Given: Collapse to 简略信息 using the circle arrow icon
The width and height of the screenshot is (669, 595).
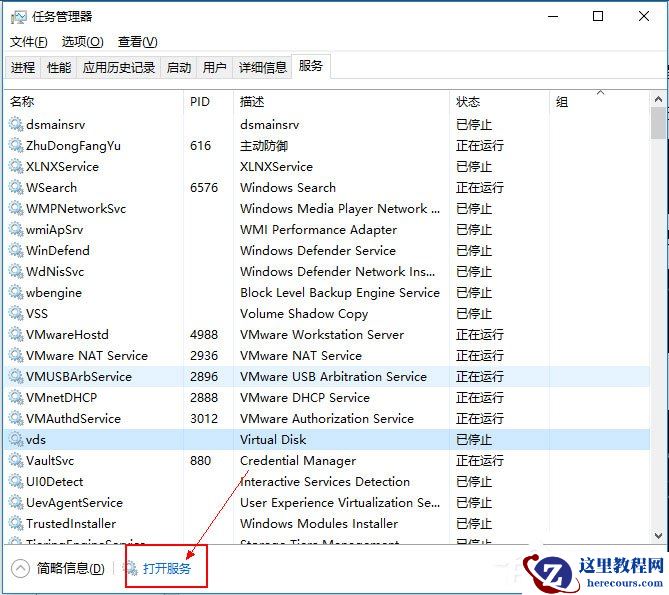Looking at the screenshot, I should [x=20, y=568].
